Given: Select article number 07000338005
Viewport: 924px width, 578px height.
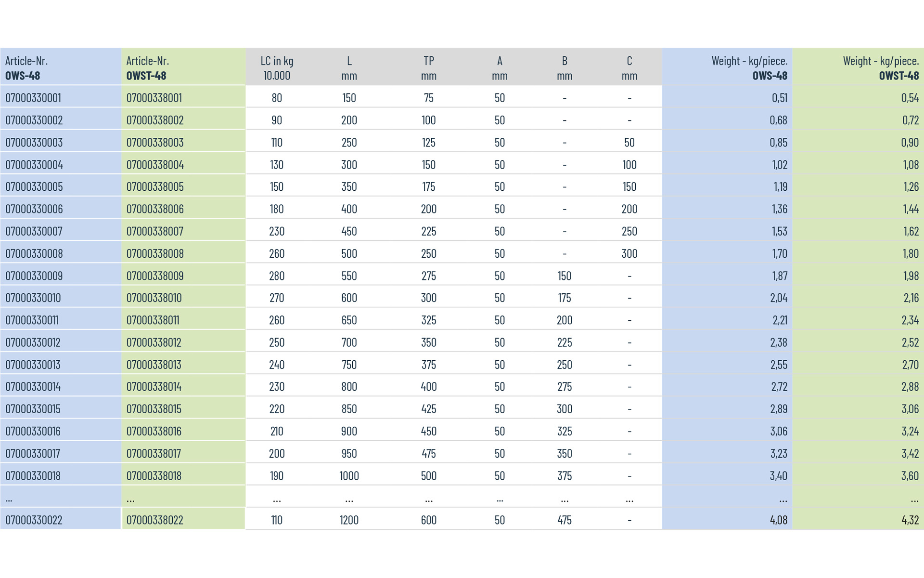Looking at the screenshot, I should coord(155,187).
